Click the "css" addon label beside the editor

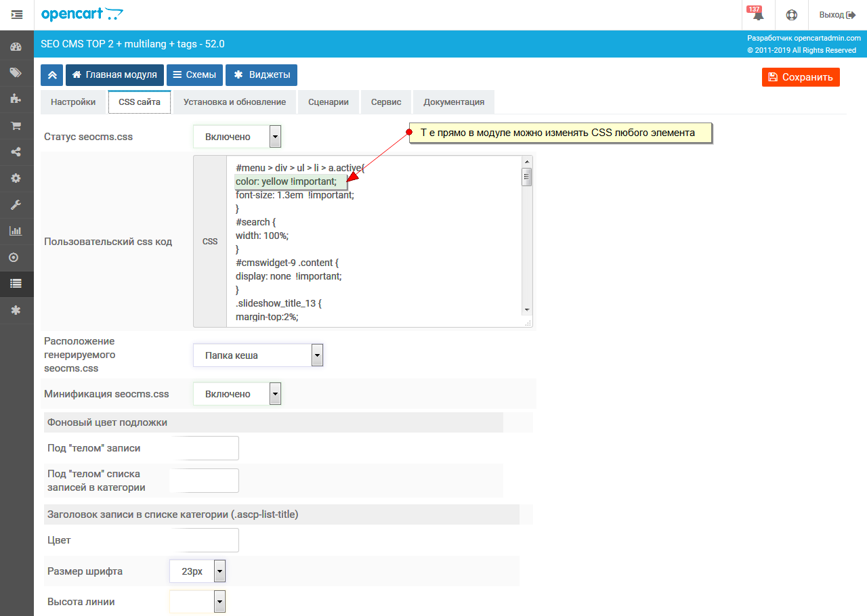point(210,241)
